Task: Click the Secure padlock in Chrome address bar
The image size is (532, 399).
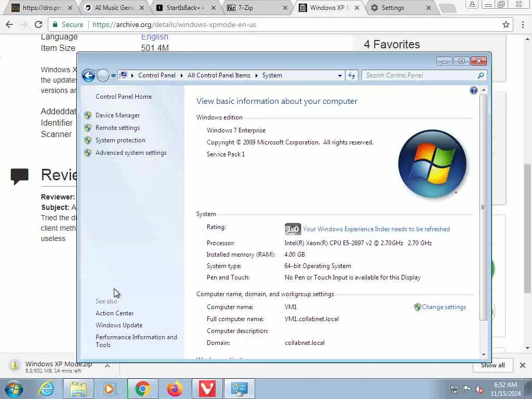Action: pos(54,25)
